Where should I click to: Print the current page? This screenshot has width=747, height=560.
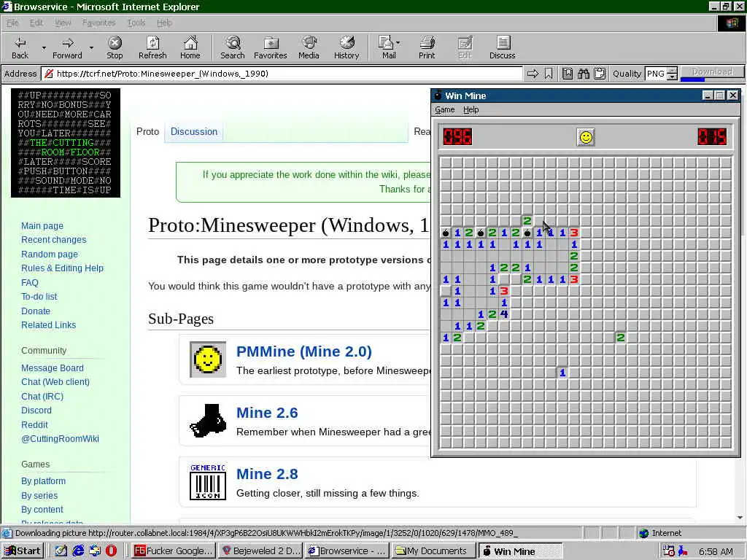pyautogui.click(x=427, y=47)
